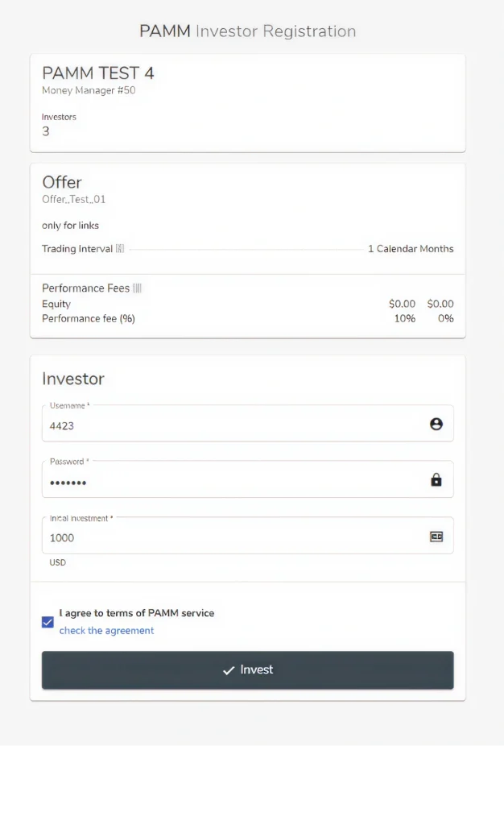Image resolution: width=504 pixels, height=825 pixels.
Task: Focus the Username input field
Action: [247, 424]
